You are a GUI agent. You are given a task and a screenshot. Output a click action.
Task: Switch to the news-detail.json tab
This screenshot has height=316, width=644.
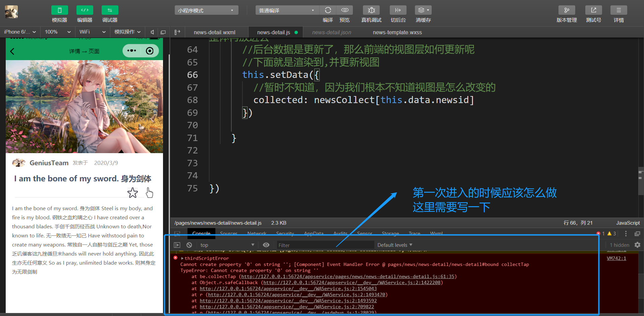point(332,32)
